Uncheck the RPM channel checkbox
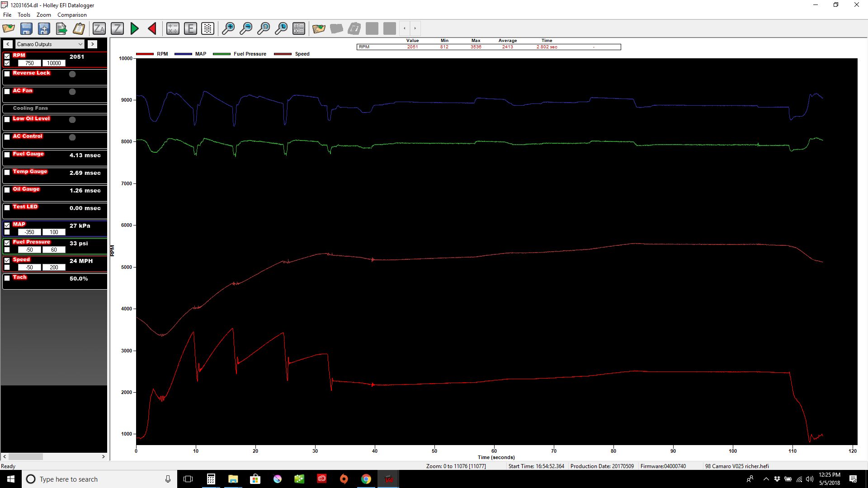868x488 pixels. coord(7,56)
